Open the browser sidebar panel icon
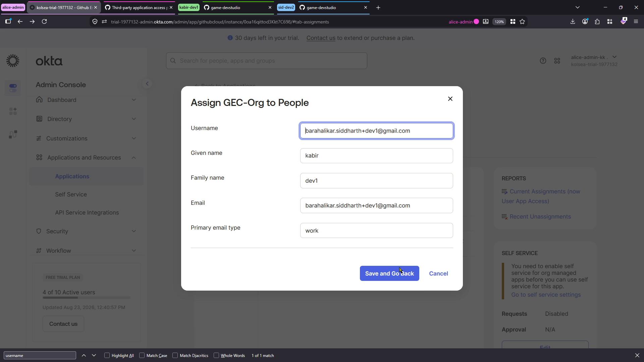Image resolution: width=644 pixels, height=362 pixels. pyautogui.click(x=8, y=21)
